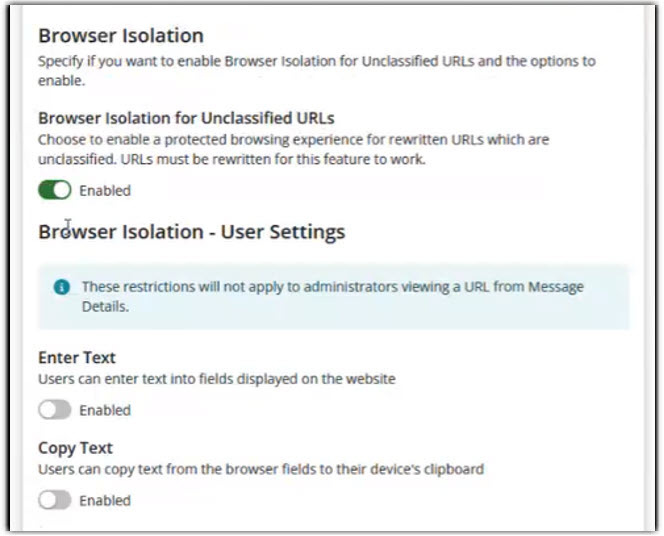Click the "Users can copy text" description
Image resolution: width=664 pixels, height=536 pixels.
coord(261,469)
